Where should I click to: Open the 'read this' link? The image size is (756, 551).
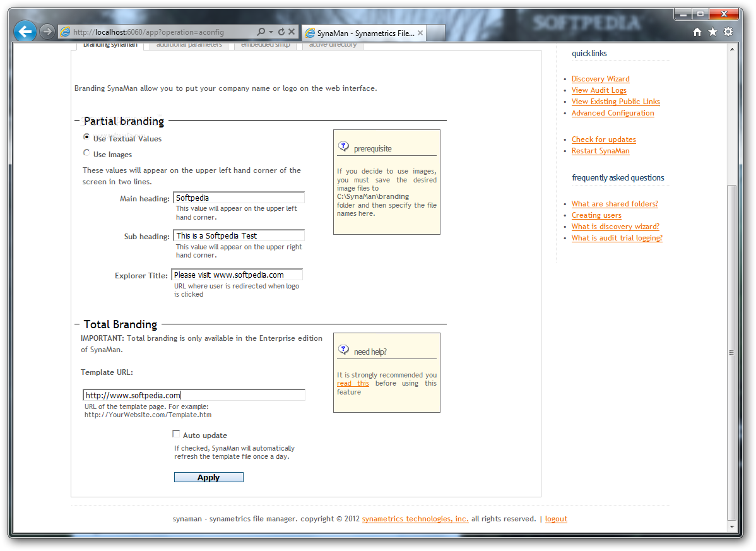point(353,383)
